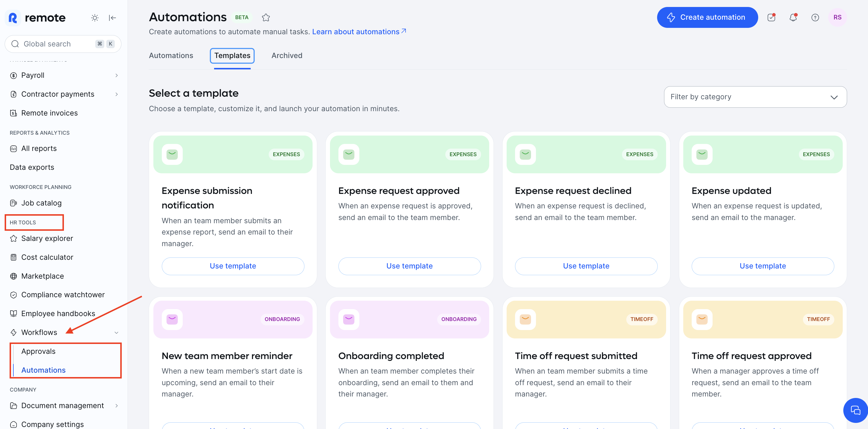Click the Workflows lightning icon
The image size is (868, 429).
[x=13, y=332]
